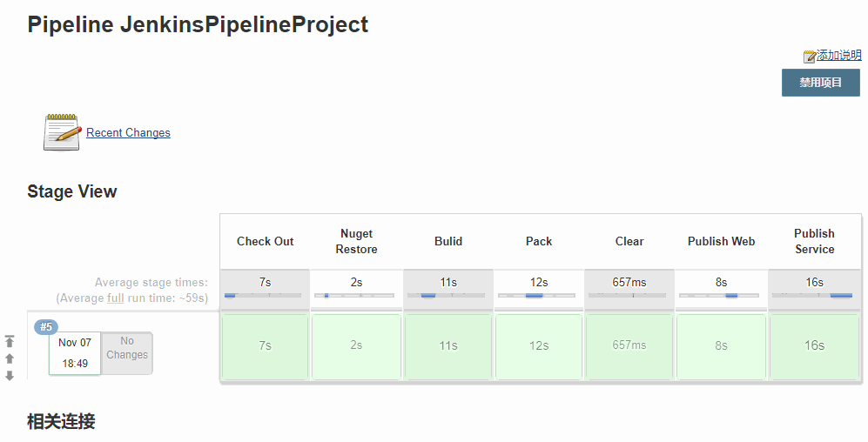Open the Clear stage 657ms cell
The width and height of the screenshot is (868, 442).
tap(629, 346)
